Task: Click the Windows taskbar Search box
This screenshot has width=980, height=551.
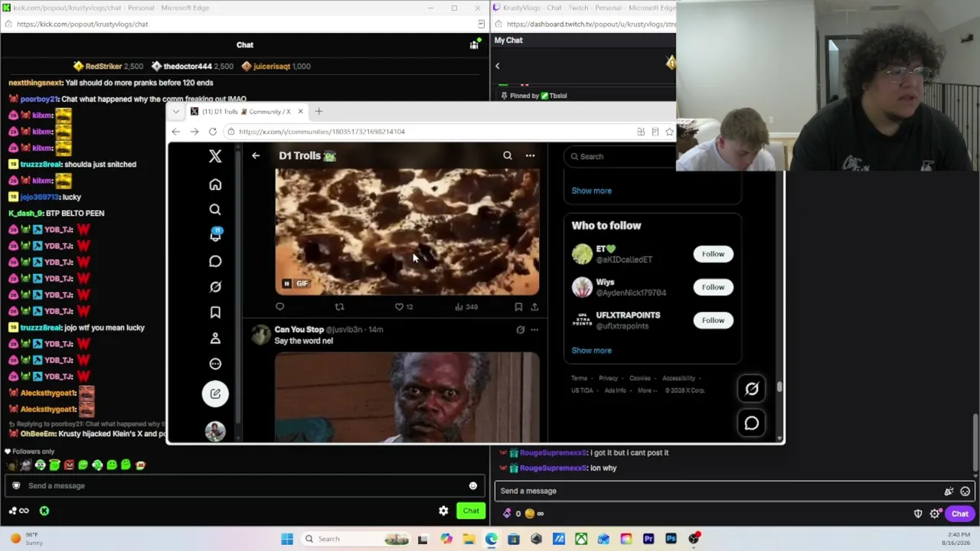Action: (356, 540)
